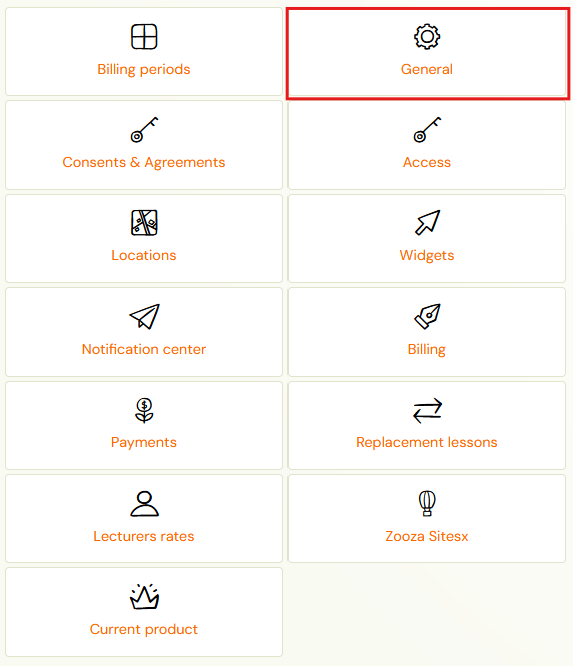The height and width of the screenshot is (666, 573).
Task: Click the Current product crown icon
Action: [x=144, y=596]
